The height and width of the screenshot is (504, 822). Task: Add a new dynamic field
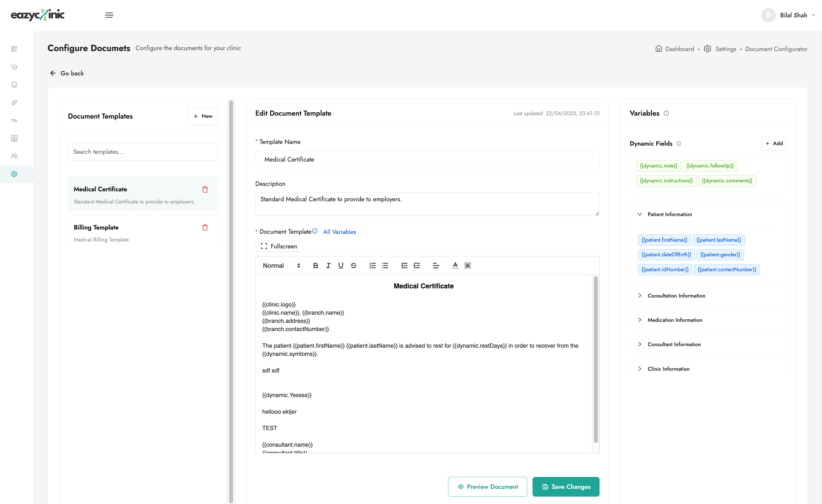pos(774,143)
